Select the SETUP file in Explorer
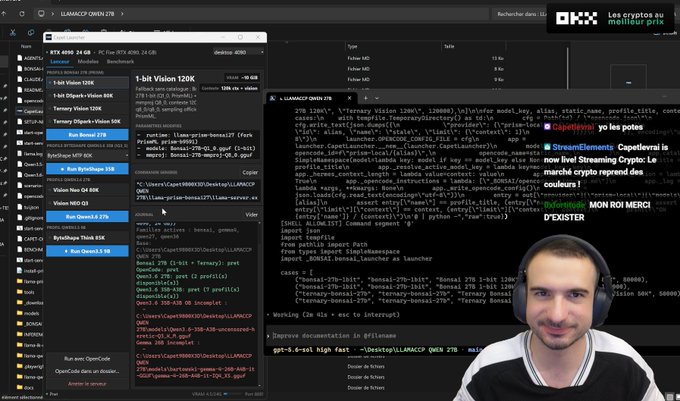This screenshot has height=401, width=680. pos(30,122)
